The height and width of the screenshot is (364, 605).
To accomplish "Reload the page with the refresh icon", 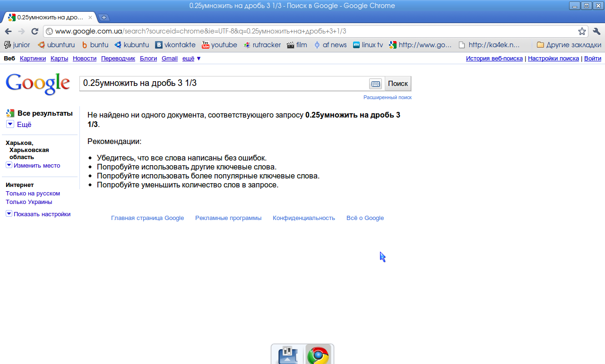I will tap(35, 31).
